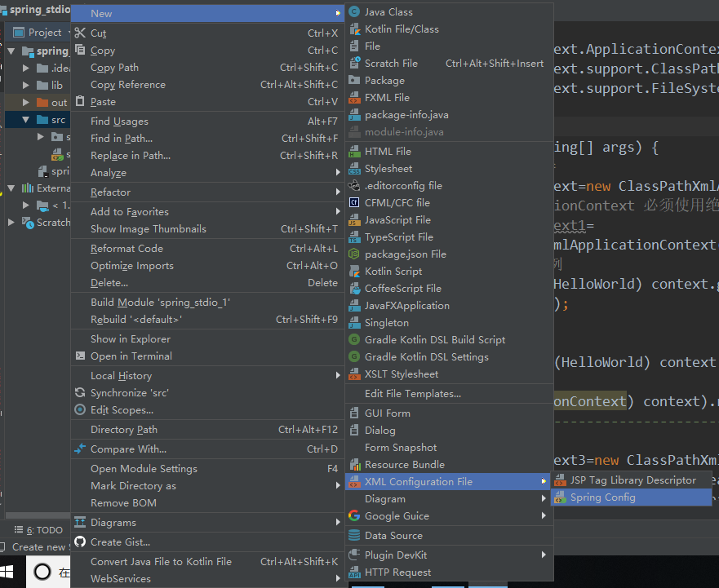Click the Scratch File icon

click(x=354, y=64)
